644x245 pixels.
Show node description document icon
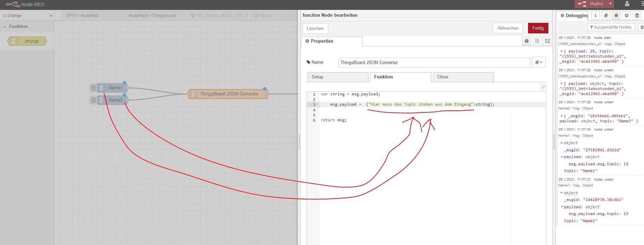click(537, 41)
